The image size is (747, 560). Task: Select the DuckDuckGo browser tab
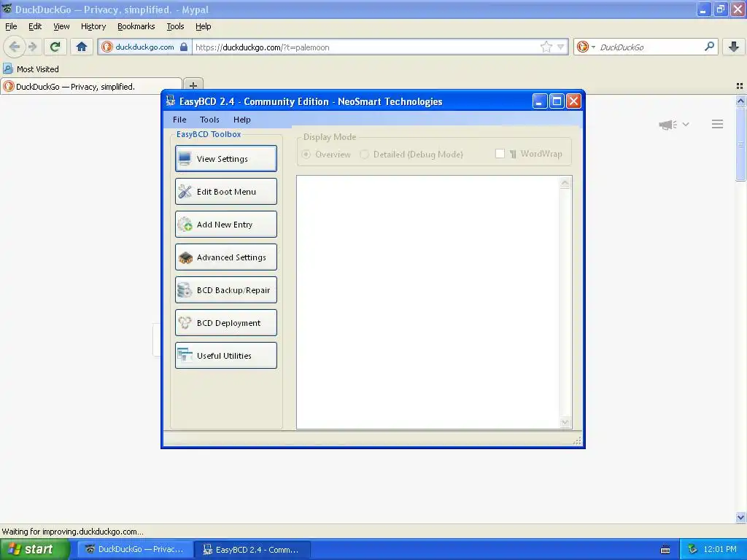tap(91, 86)
